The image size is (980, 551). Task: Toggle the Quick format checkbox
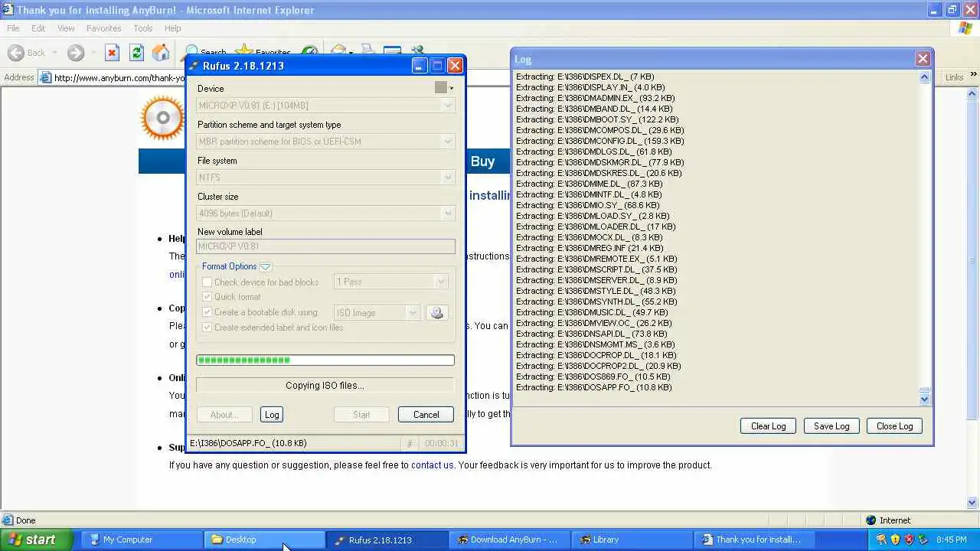(207, 297)
